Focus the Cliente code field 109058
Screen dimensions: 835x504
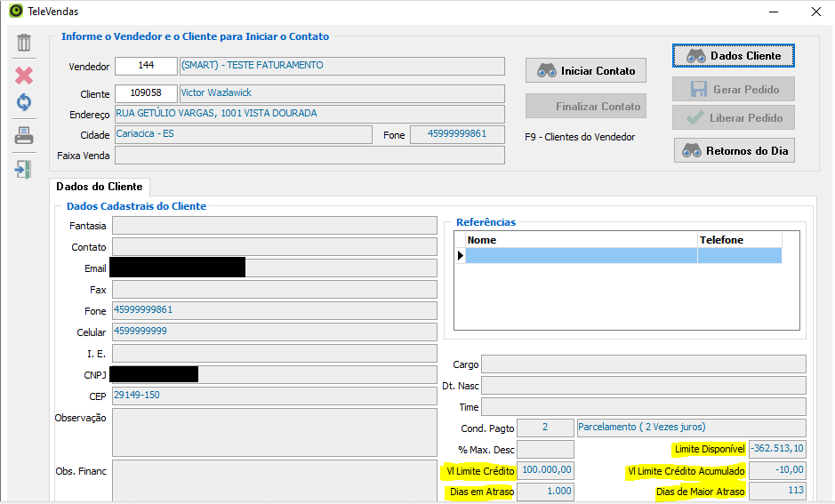pos(146,93)
